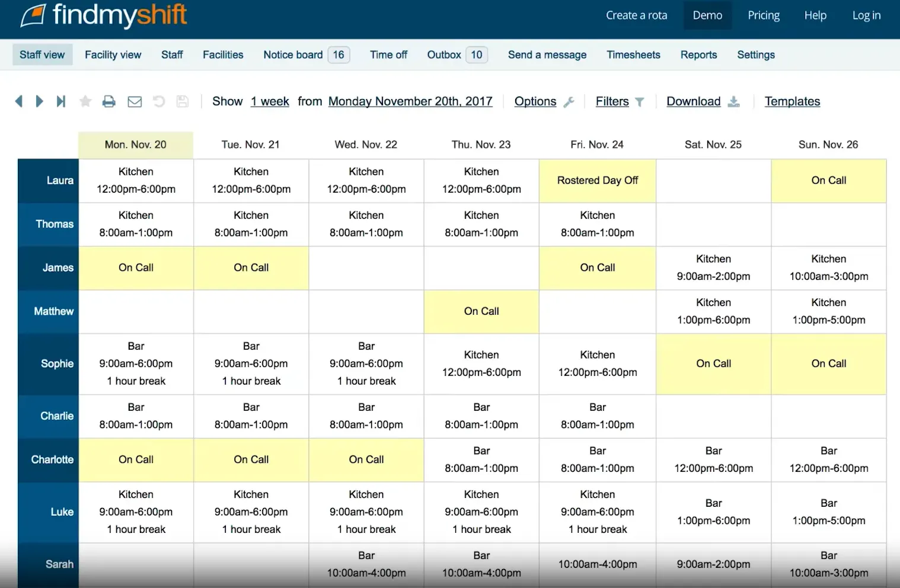The height and width of the screenshot is (588, 900).
Task: Click the save floppy disk icon
Action: pyautogui.click(x=183, y=101)
